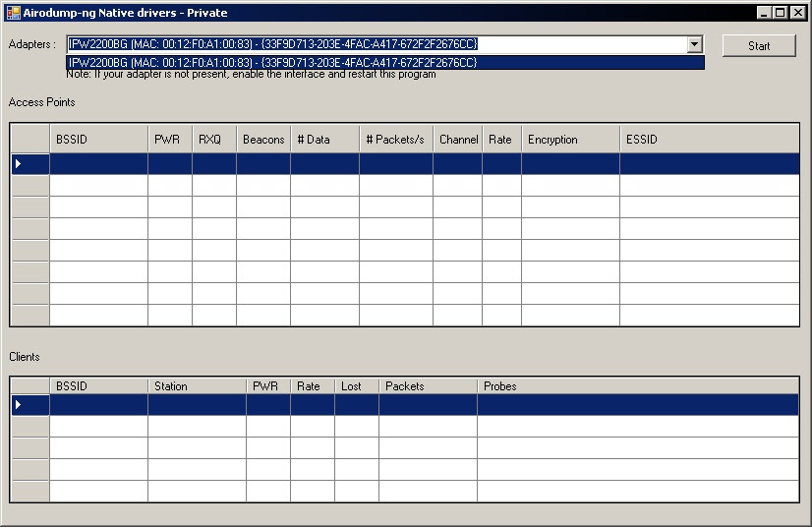This screenshot has height=527, width=812.
Task: Minimize the Airodump-ng window
Action: (x=764, y=13)
